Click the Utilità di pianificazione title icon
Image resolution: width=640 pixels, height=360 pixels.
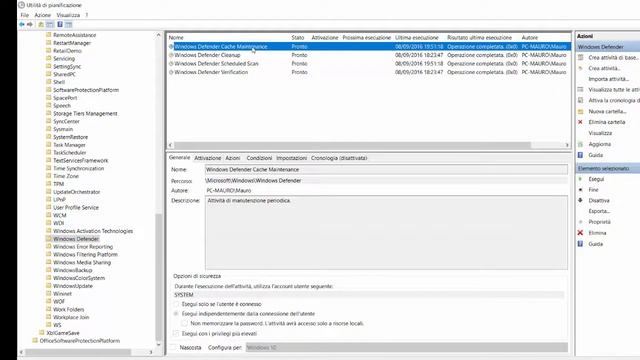[x=22, y=5]
